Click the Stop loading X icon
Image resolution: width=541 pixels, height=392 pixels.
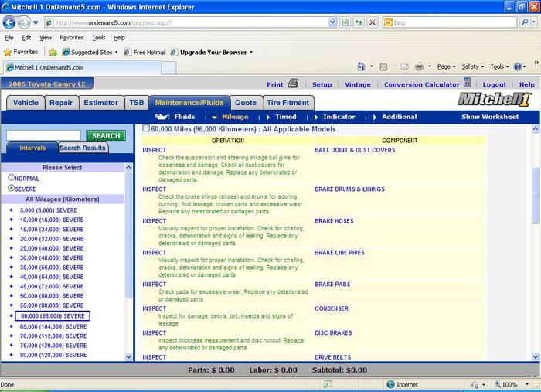click(x=373, y=22)
